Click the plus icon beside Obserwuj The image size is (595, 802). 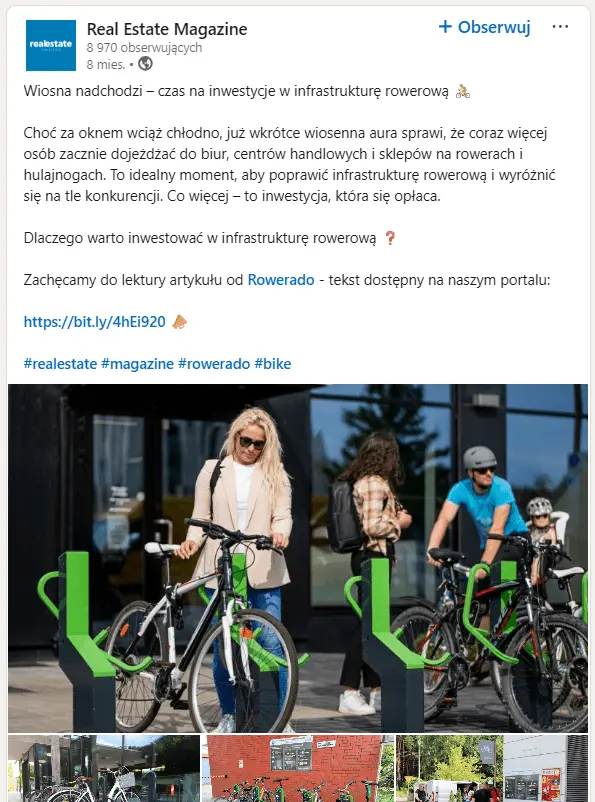click(x=445, y=27)
